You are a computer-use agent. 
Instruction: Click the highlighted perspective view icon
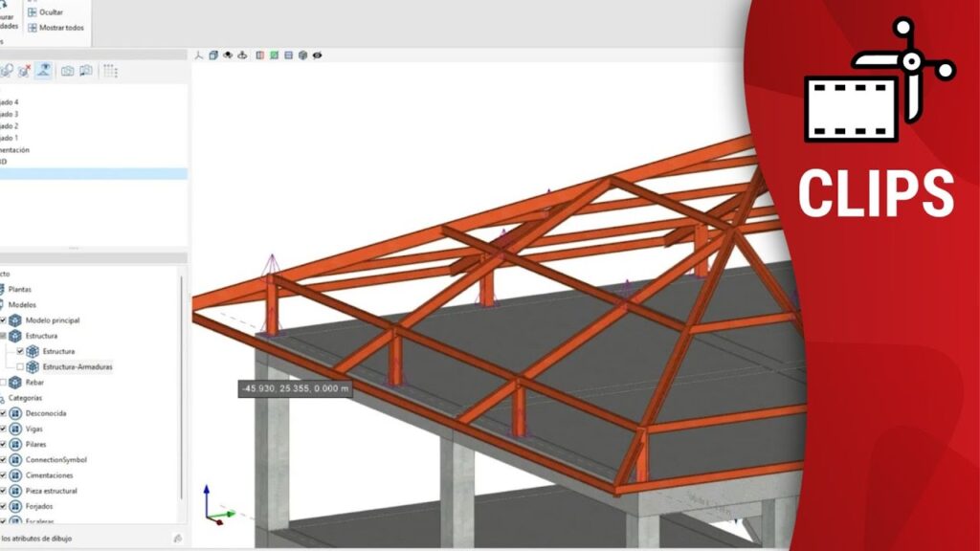click(44, 71)
